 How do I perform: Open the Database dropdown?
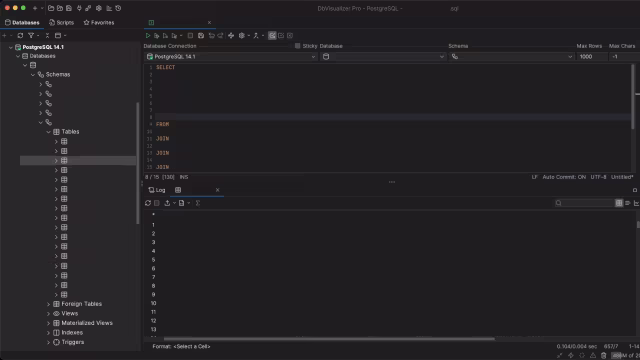(x=383, y=57)
